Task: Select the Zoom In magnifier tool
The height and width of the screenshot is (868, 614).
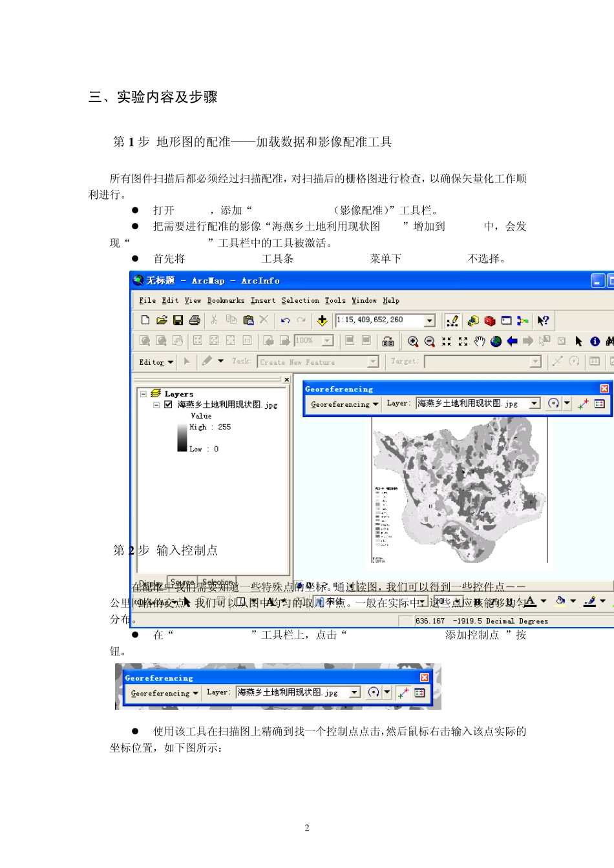Action: [413, 341]
